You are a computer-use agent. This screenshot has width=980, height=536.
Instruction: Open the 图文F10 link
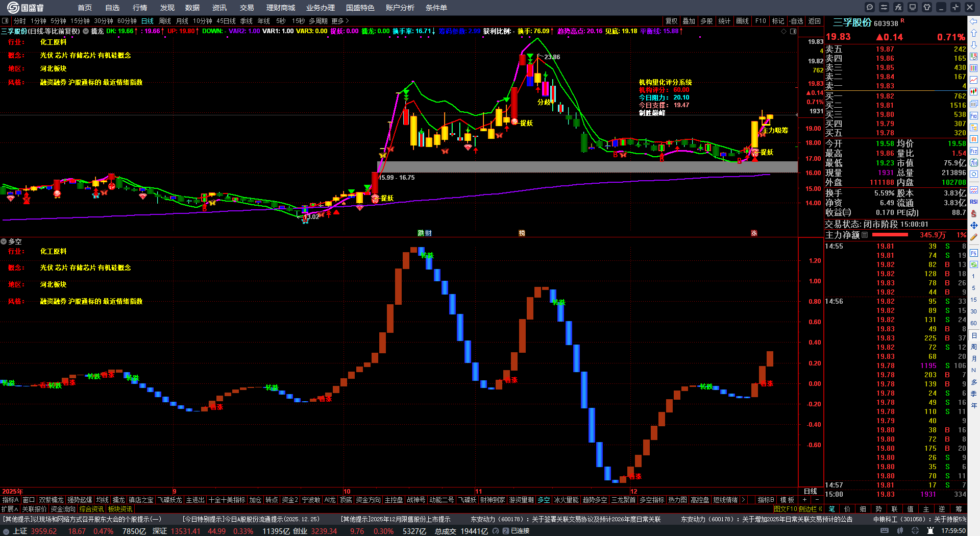click(x=785, y=509)
